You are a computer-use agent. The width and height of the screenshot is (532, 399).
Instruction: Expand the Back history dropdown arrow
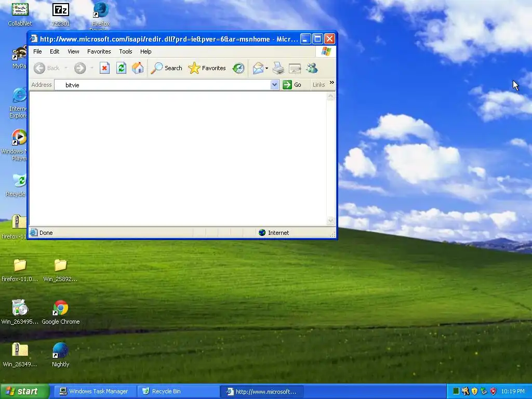pyautogui.click(x=66, y=68)
